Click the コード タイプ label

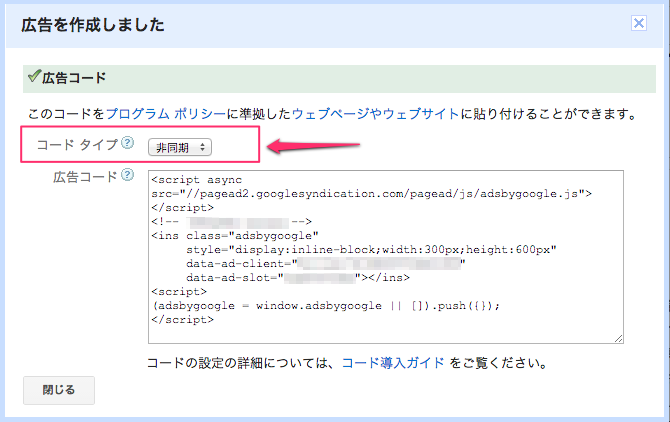point(77,145)
